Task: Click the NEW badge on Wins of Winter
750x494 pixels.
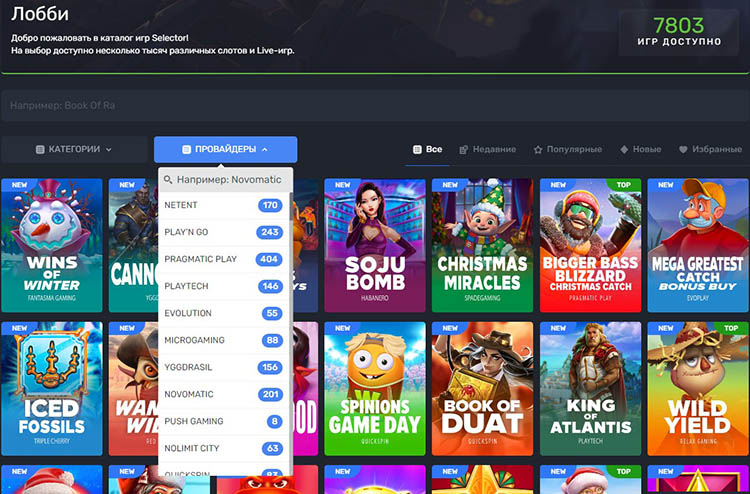Action: click(19, 185)
